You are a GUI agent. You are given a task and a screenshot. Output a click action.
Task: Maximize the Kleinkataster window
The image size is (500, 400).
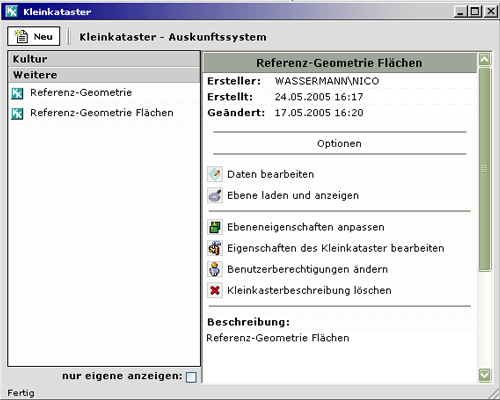click(475, 12)
